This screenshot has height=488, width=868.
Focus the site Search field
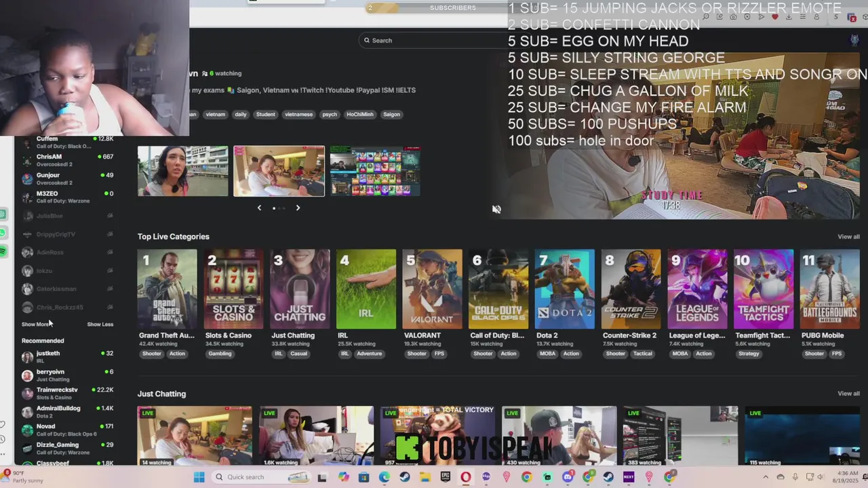pyautogui.click(x=434, y=40)
